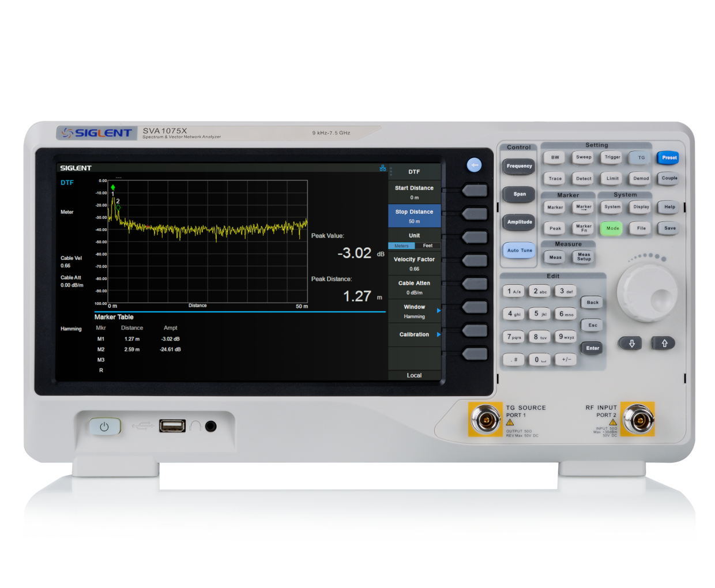Click the rotary adjustment knob
715x588 pixels.
pos(646,293)
